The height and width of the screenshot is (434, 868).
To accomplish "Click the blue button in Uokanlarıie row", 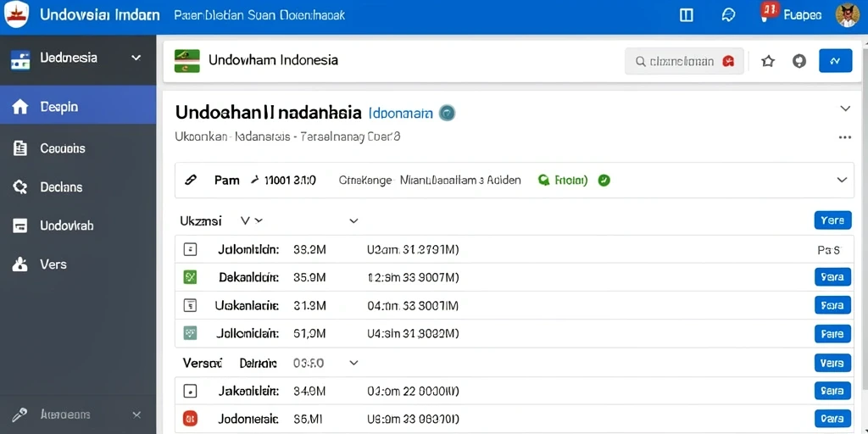I will pos(832,305).
